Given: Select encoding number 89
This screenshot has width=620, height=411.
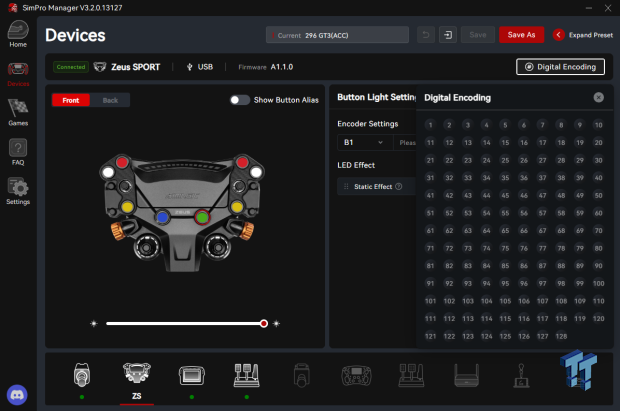Looking at the screenshot, I should (x=580, y=266).
